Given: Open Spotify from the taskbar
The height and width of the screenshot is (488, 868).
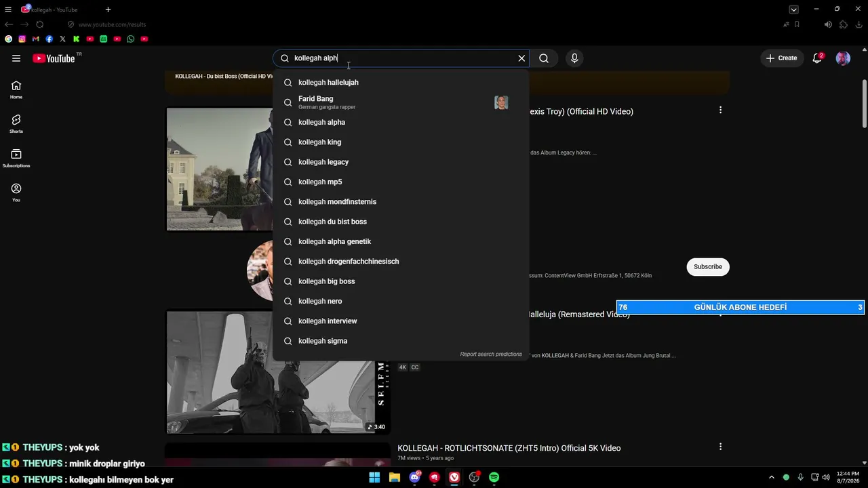Looking at the screenshot, I should point(494,477).
